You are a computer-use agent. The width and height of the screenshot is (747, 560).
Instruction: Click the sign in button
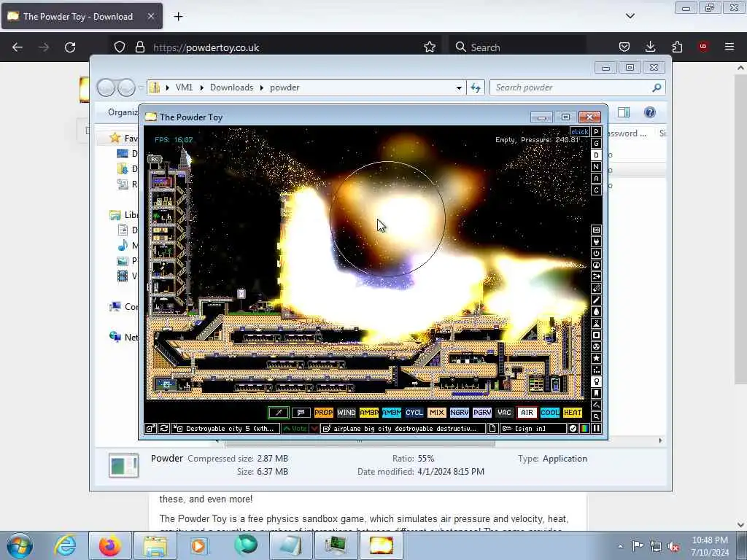533,429
